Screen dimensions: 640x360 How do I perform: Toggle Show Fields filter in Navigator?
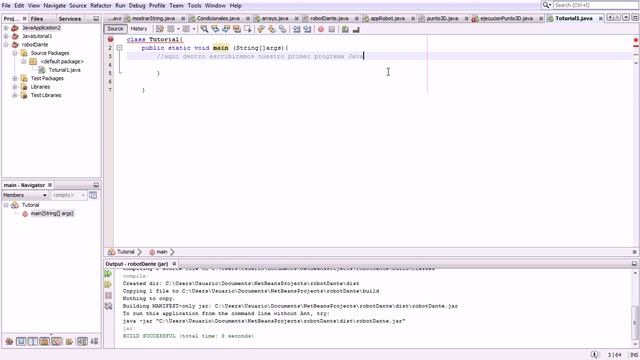(x=21, y=341)
